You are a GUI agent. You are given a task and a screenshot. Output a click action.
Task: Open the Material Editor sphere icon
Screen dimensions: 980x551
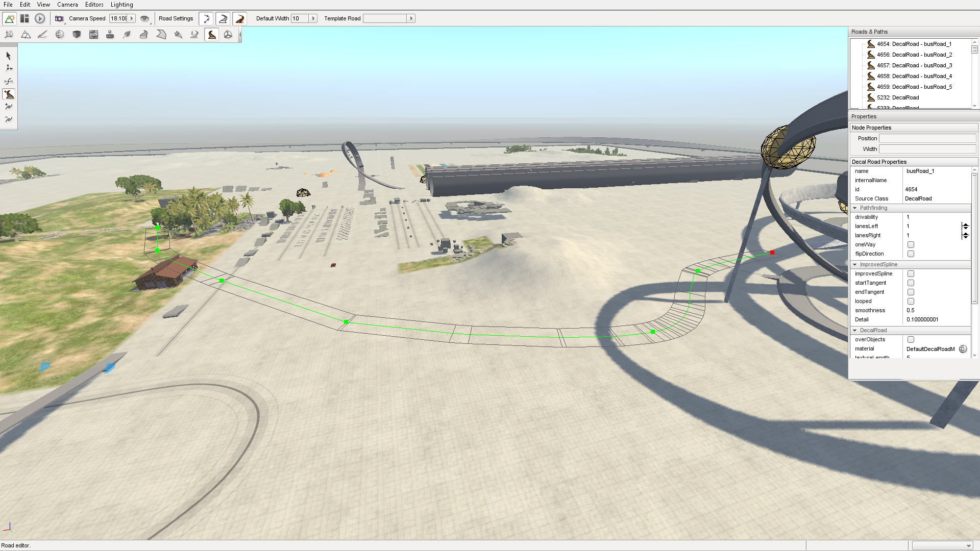click(60, 35)
